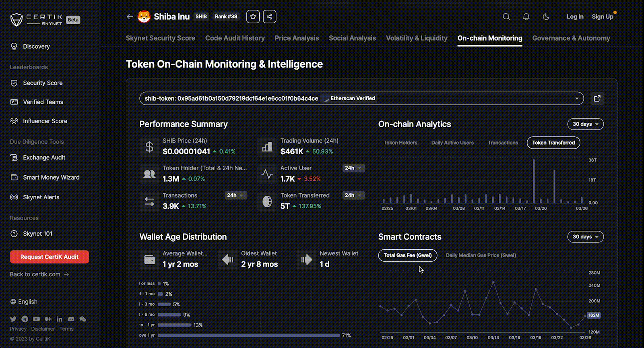Open Smart Money Wizard tool
The height and width of the screenshot is (348, 644).
tap(45, 177)
